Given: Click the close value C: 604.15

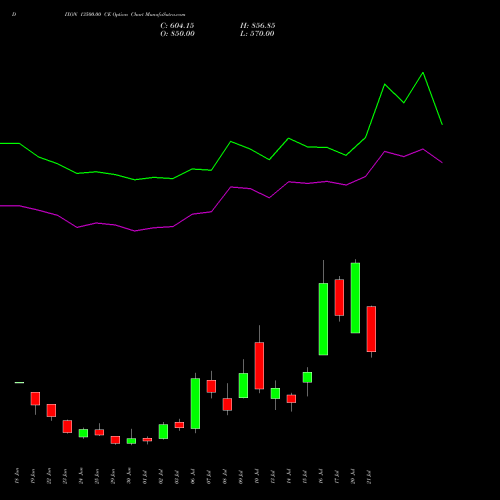Looking at the screenshot, I should click(x=177, y=26).
